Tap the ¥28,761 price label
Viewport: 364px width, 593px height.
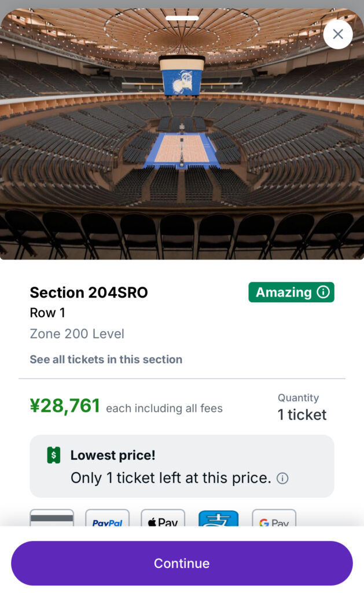click(65, 406)
